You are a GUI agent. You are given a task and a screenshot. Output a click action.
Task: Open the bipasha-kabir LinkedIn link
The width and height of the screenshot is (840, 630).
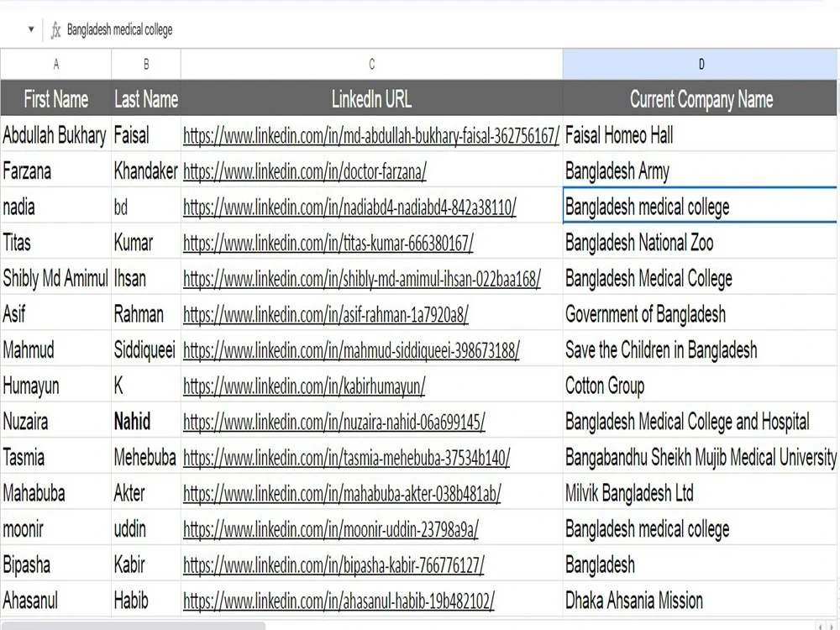pyautogui.click(x=333, y=565)
